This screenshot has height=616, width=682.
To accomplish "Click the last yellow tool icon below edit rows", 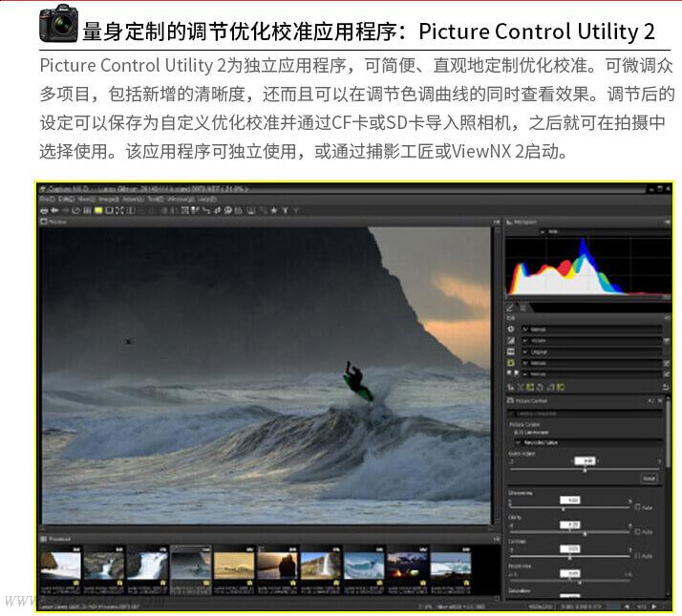I will [561, 387].
